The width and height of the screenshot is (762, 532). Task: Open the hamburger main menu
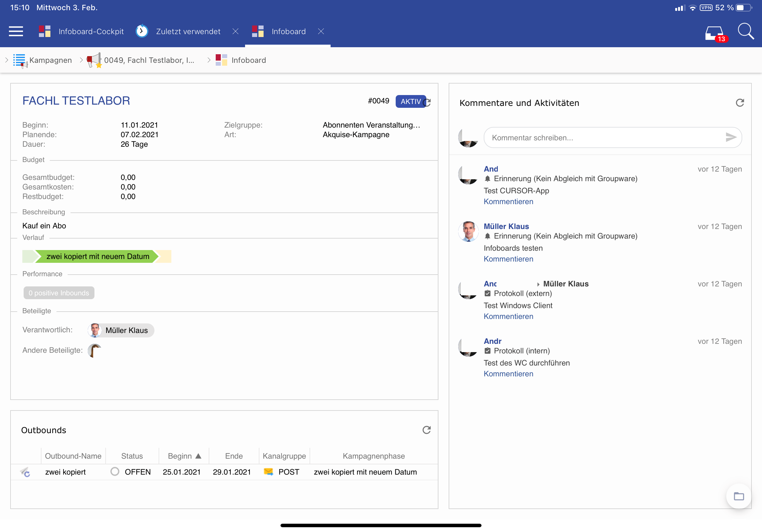16,32
